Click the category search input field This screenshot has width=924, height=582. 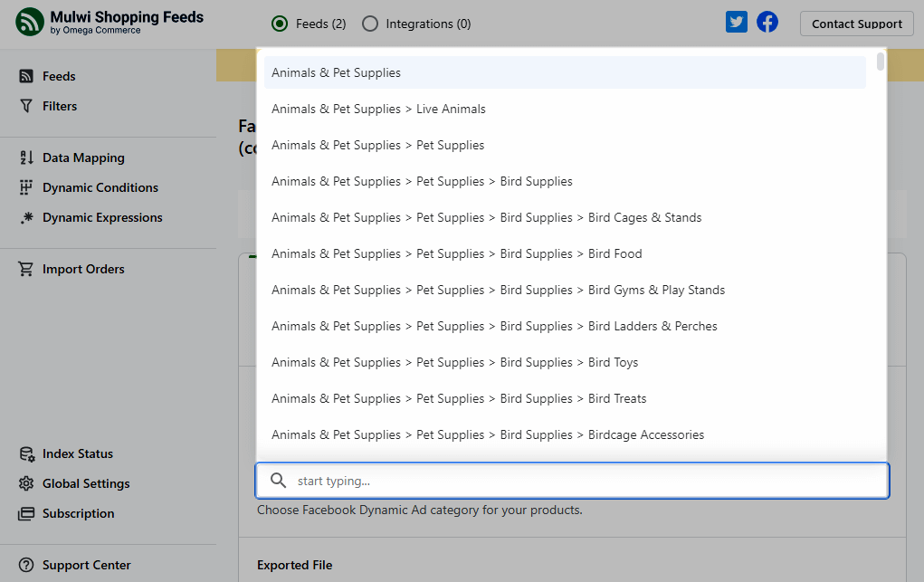(x=579, y=482)
